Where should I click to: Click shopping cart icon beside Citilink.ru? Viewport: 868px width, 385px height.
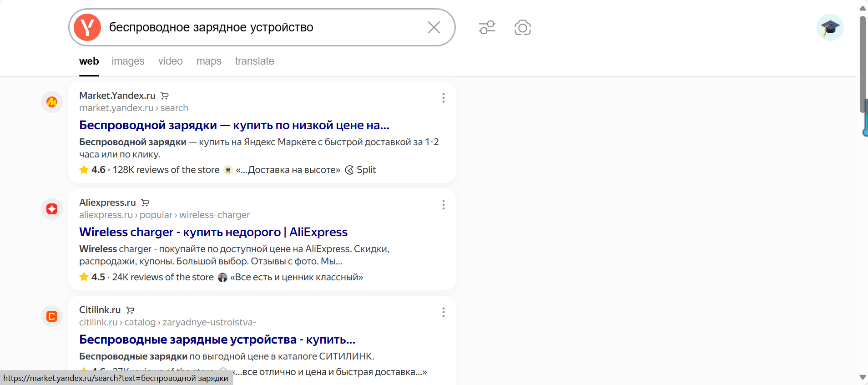pyautogui.click(x=130, y=310)
